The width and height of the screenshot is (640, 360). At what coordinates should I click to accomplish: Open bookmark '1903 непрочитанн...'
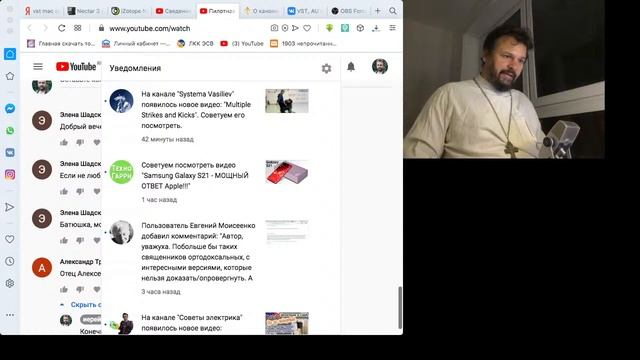pos(303,43)
